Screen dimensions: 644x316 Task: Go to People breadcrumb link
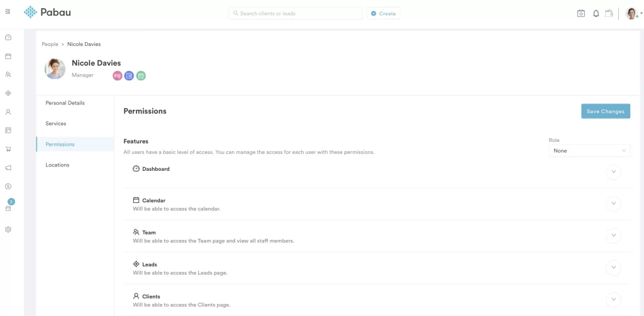click(x=50, y=45)
